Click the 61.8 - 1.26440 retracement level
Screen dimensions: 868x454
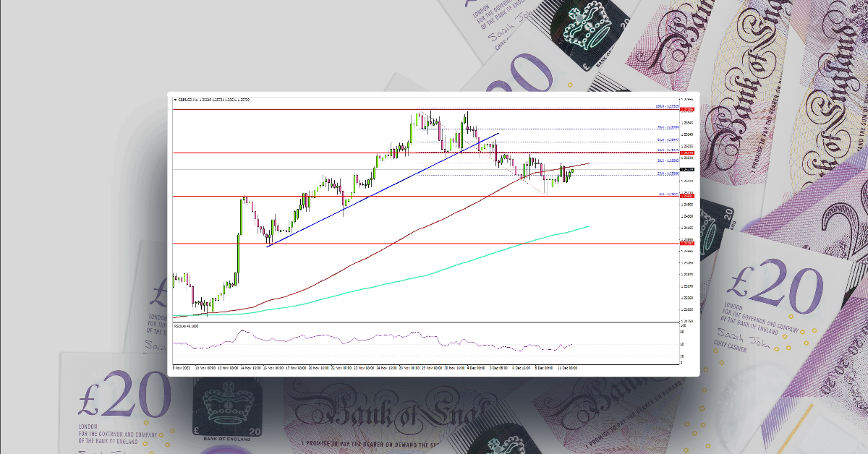pyautogui.click(x=665, y=140)
